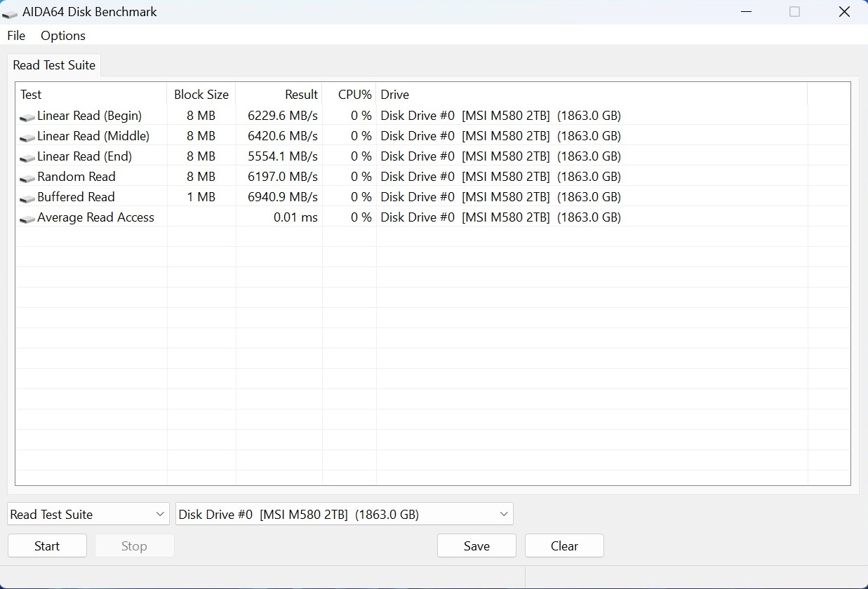
Task: Click the Clear button
Action: click(564, 546)
